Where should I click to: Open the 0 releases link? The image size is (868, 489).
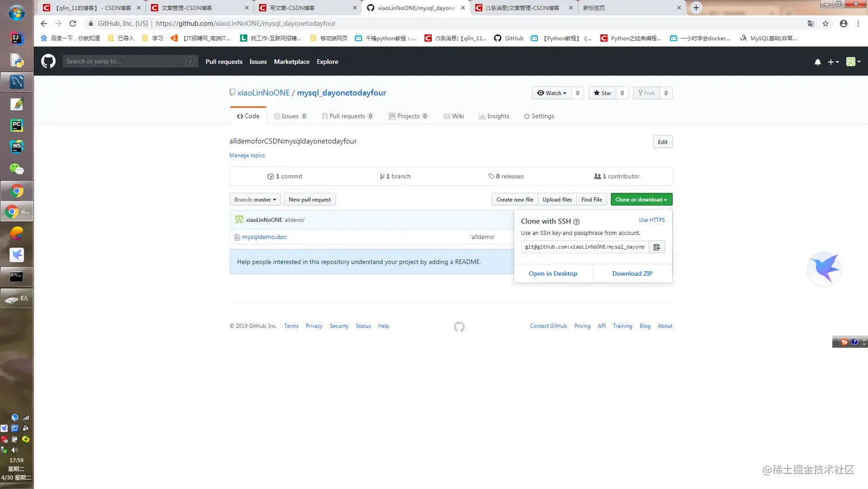click(506, 176)
